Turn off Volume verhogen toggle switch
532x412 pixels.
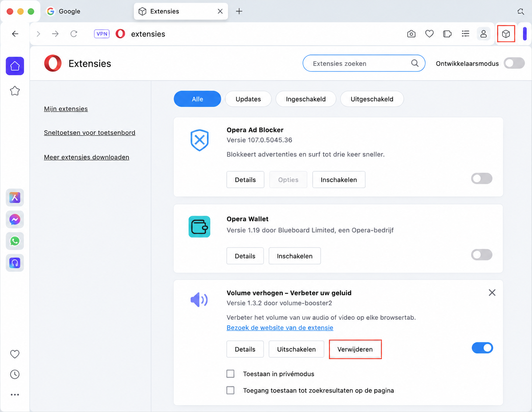pos(482,348)
